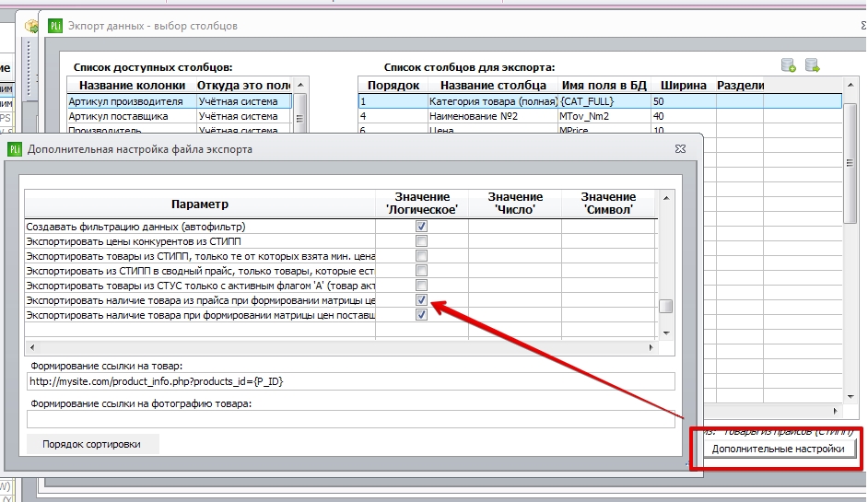Click the Название столбца column header
The image size is (868, 502).
493,86
